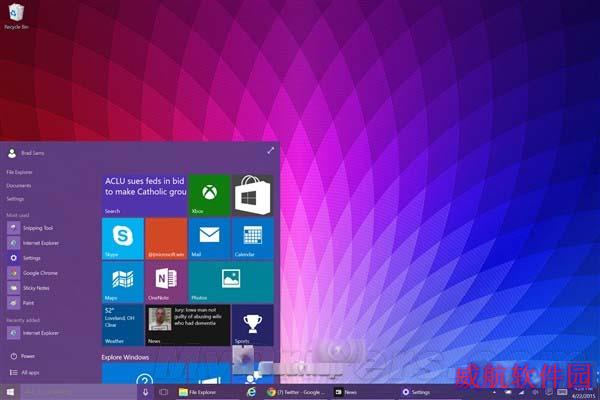The image size is (600, 400).
Task: Open Task View on the taskbar
Action: [163, 392]
